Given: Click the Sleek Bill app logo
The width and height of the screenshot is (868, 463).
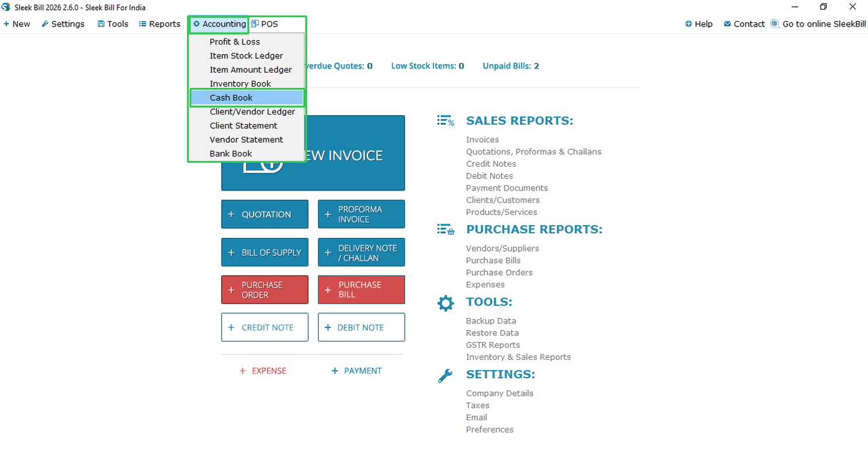Looking at the screenshot, I should point(6,7).
